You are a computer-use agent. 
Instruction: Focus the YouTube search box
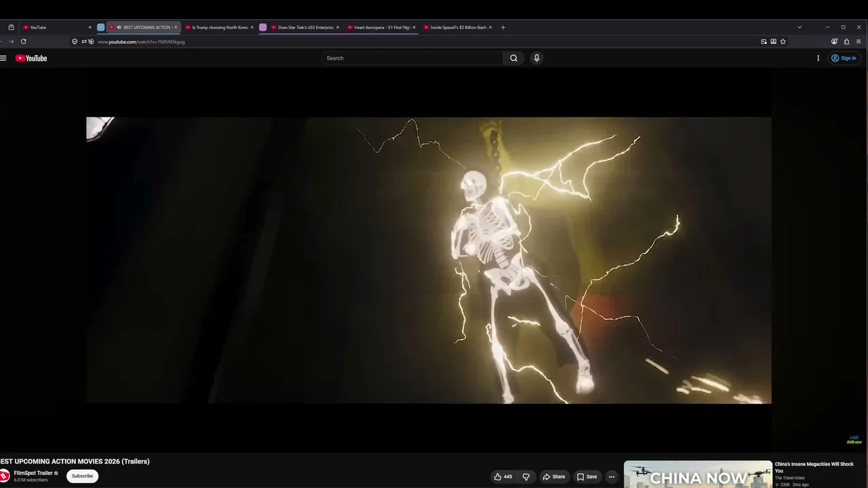point(412,58)
